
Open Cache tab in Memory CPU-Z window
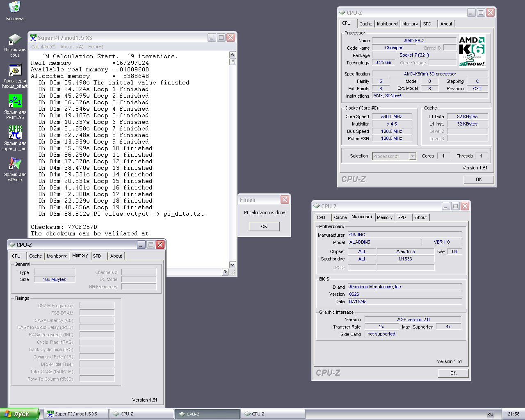[x=36, y=256]
